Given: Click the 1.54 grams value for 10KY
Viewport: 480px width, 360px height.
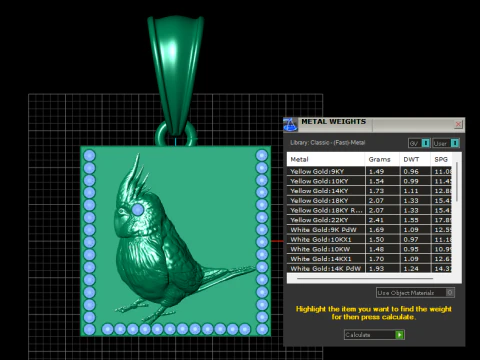Looking at the screenshot, I should point(377,181).
